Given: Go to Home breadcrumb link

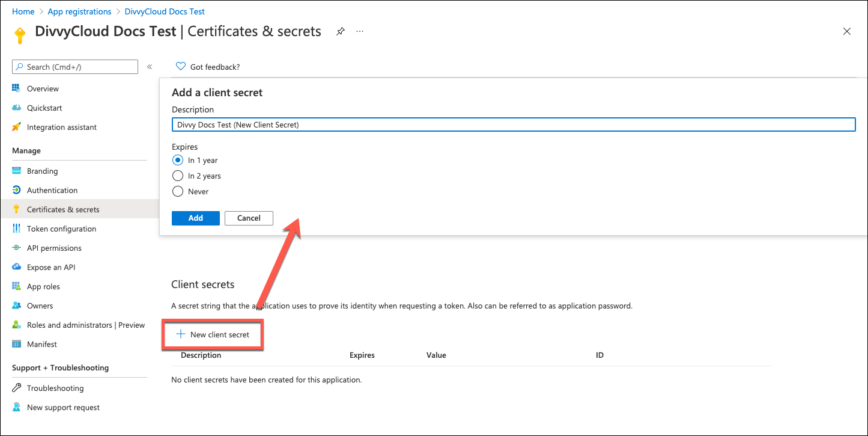Looking at the screenshot, I should coord(23,11).
